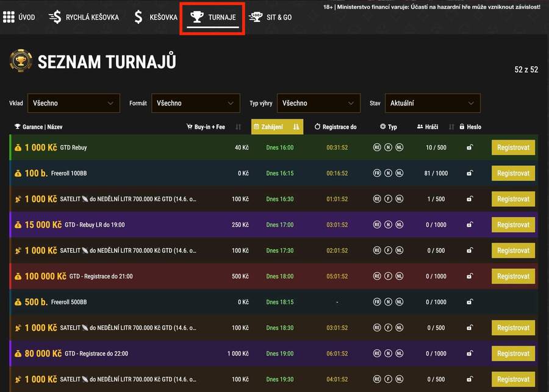549x392 pixels.
Task: Click the 10 / 500 players value
Action: point(436,148)
